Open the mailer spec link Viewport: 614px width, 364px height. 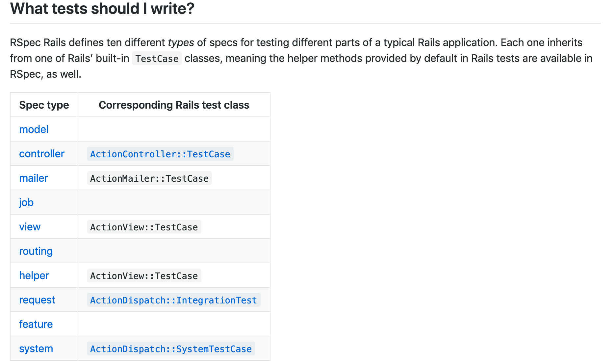pyautogui.click(x=33, y=178)
